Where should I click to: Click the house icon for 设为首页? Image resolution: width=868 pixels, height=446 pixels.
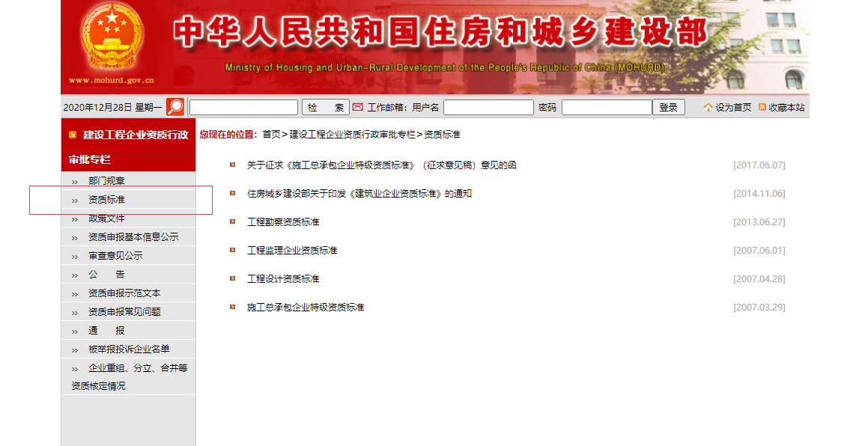pyautogui.click(x=708, y=108)
